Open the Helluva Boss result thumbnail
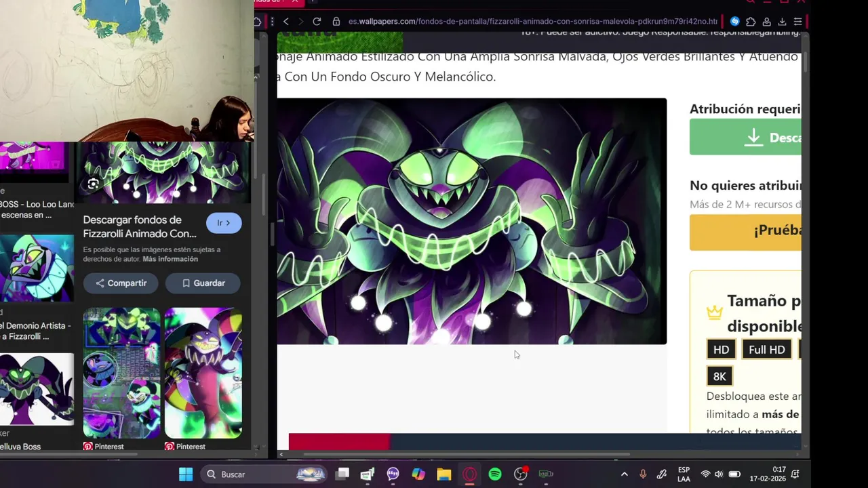Image resolution: width=868 pixels, height=488 pixels. (37, 389)
